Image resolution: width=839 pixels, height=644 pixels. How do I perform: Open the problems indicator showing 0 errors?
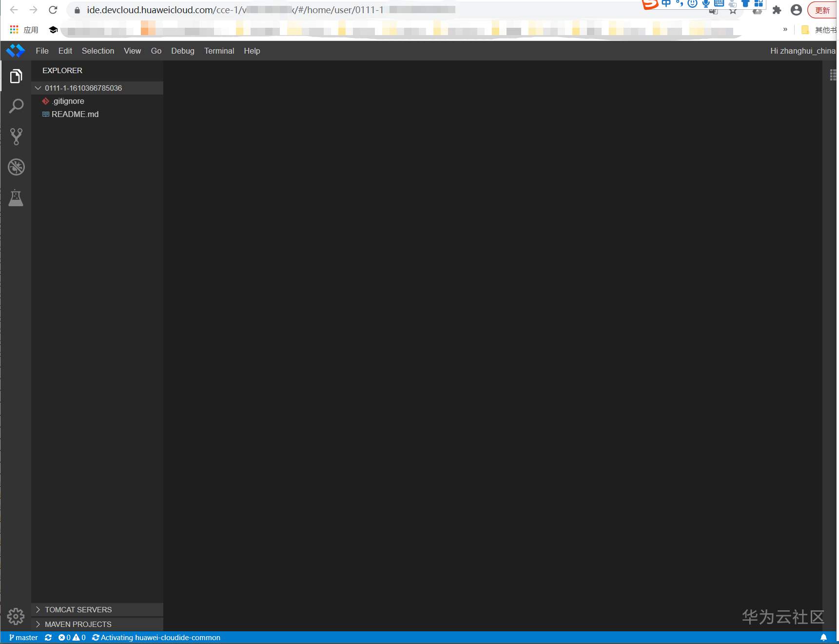[x=72, y=638]
